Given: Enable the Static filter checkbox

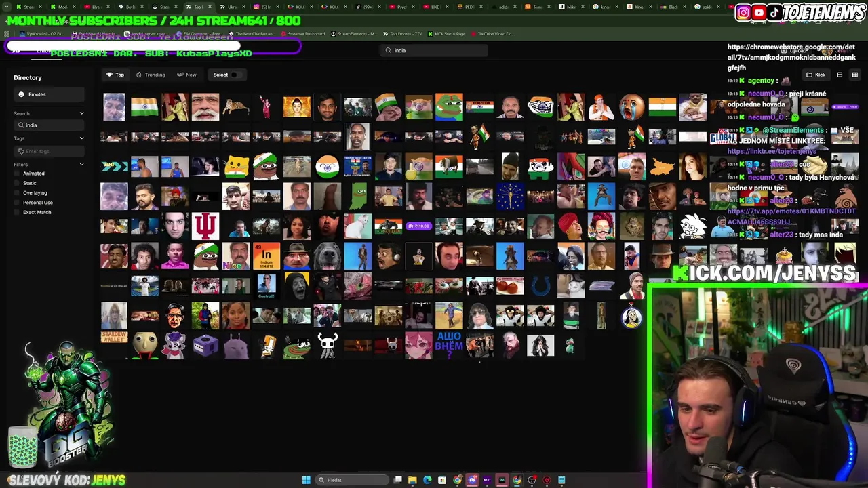Looking at the screenshot, I should (17, 183).
